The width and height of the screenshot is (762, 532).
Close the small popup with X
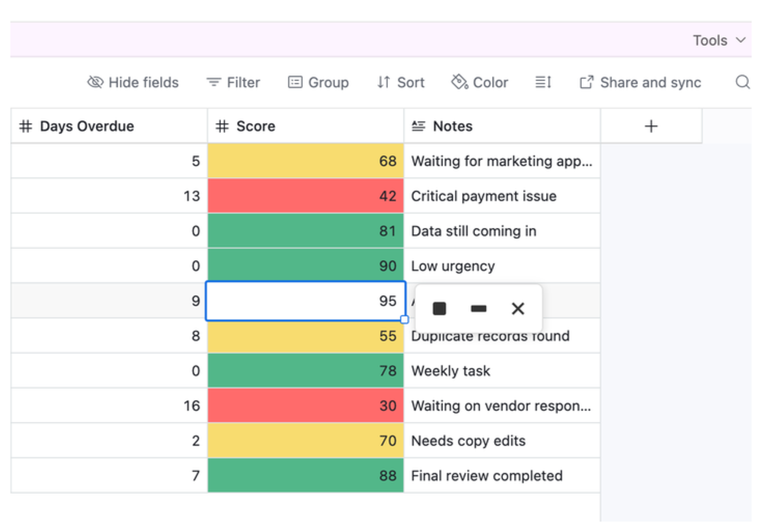[518, 308]
